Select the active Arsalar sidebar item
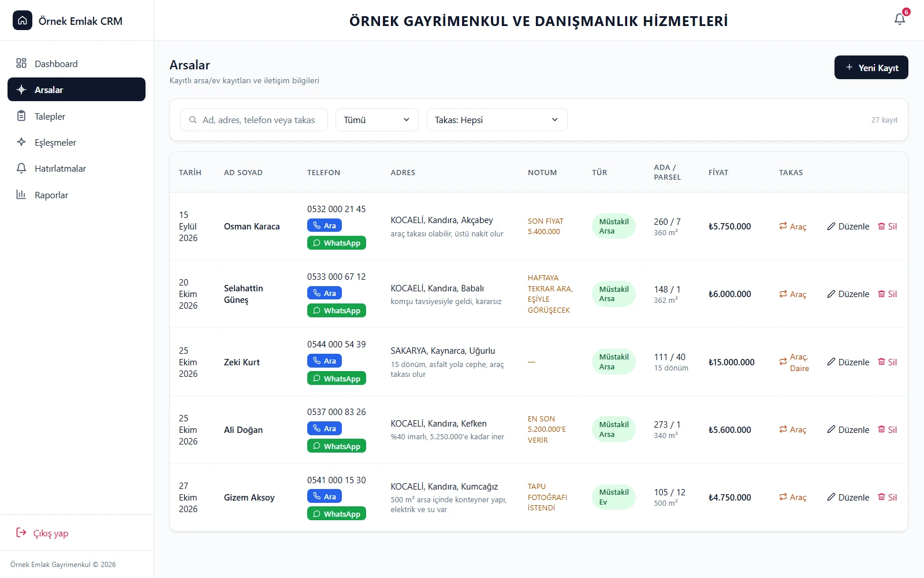Viewport: 924px width, 578px height. point(76,90)
